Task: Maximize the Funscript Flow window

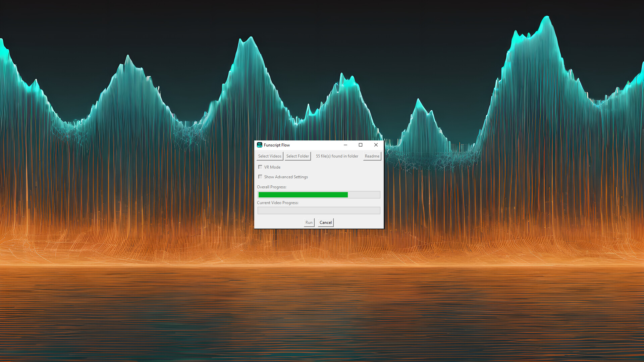Action: [360, 145]
